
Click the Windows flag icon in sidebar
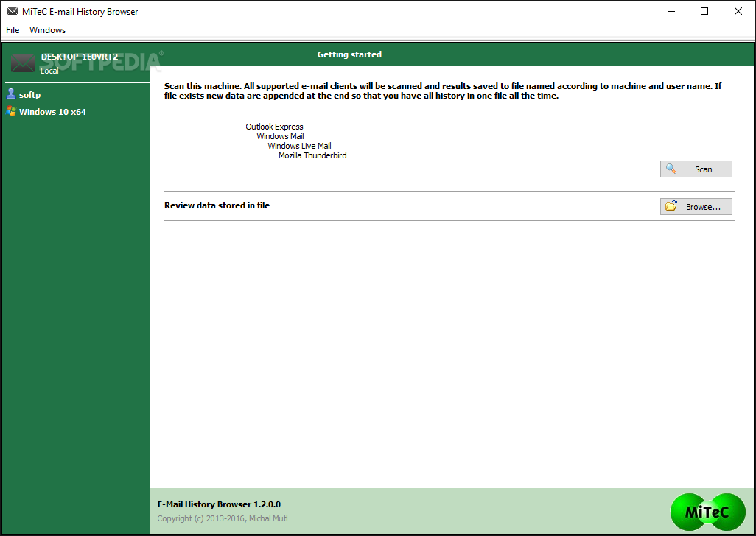click(11, 111)
